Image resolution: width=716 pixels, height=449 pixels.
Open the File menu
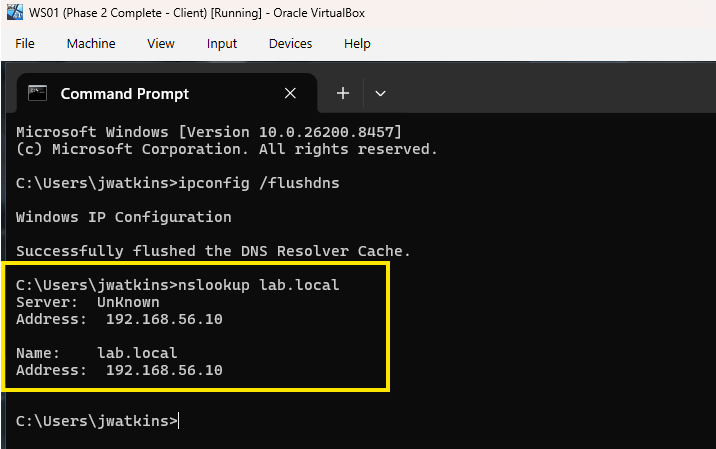pyautogui.click(x=25, y=43)
